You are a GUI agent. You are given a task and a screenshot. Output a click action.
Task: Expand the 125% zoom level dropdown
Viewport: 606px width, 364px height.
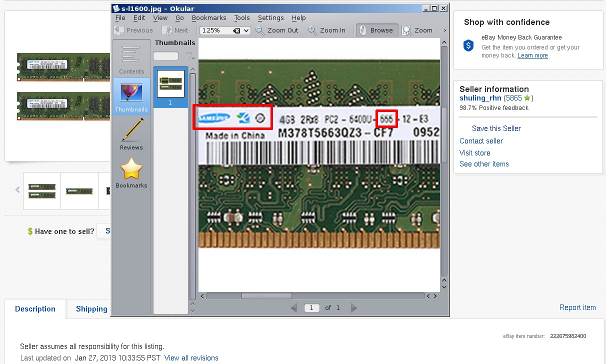coord(246,30)
